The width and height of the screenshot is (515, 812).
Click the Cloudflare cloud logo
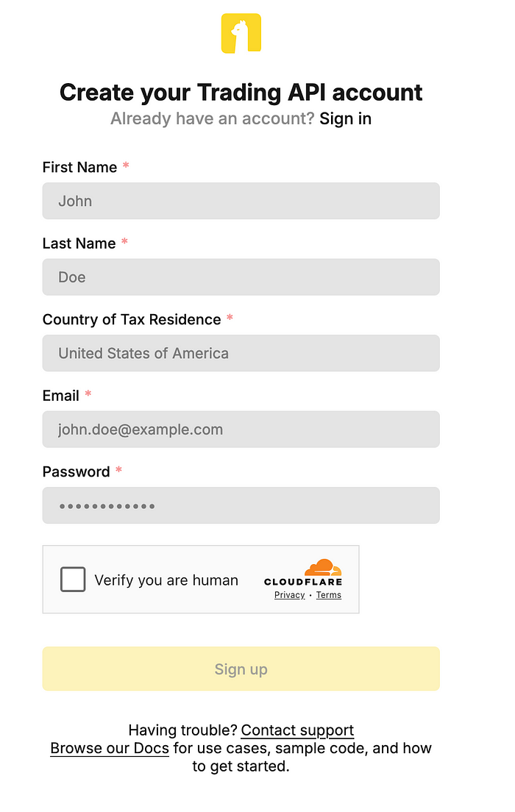click(x=323, y=568)
